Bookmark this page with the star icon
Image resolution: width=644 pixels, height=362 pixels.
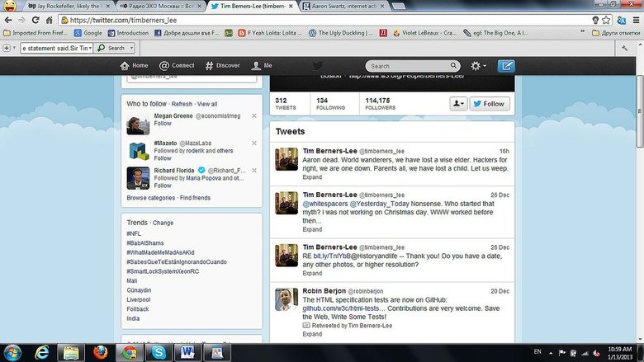tap(606, 20)
